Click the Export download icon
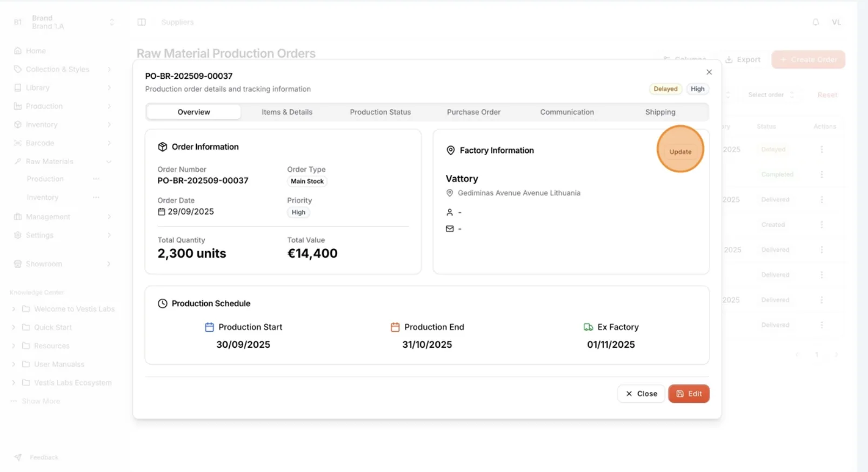 (x=729, y=59)
